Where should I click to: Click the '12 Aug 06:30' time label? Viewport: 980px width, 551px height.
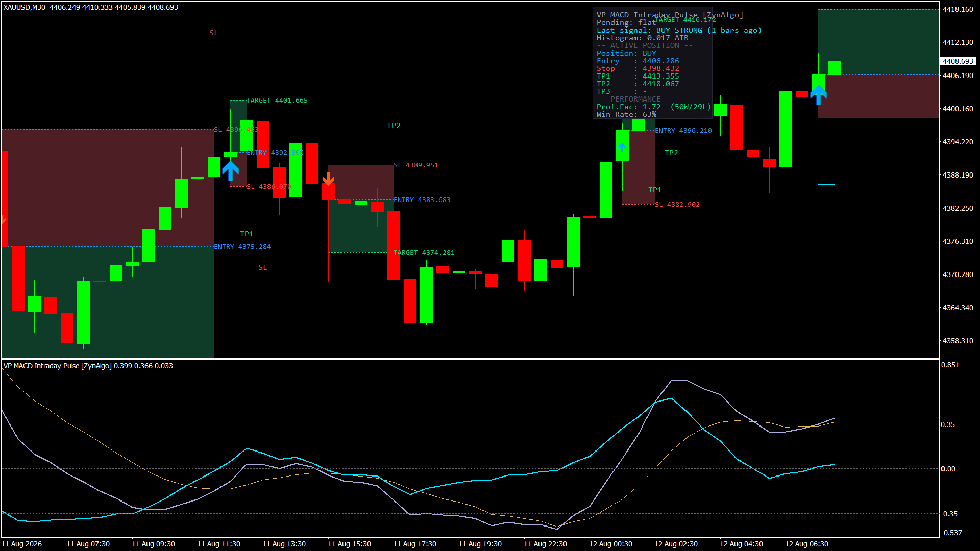[806, 544]
